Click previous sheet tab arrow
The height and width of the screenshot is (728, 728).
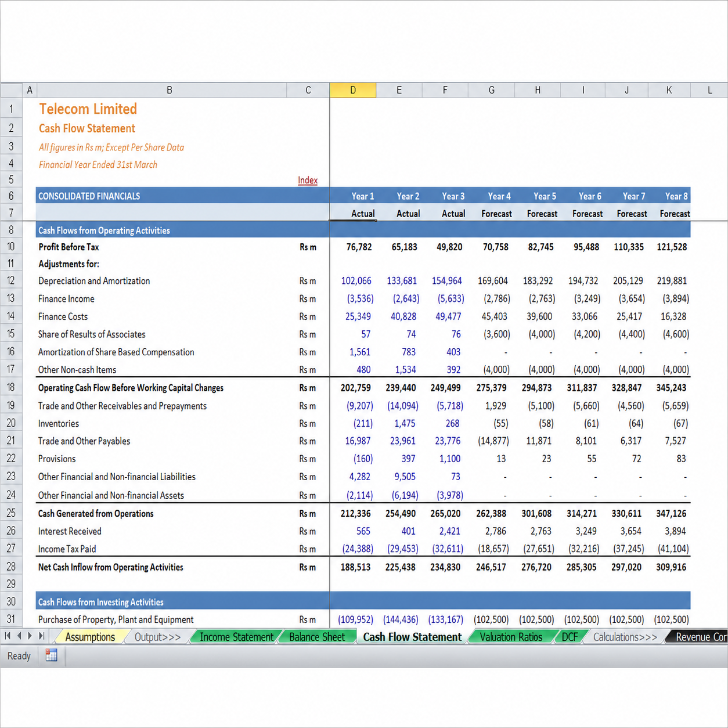tap(19, 636)
